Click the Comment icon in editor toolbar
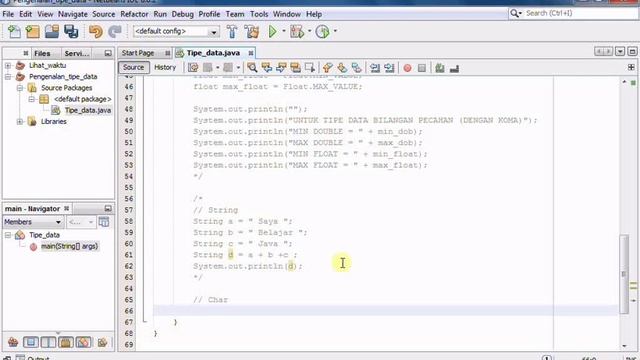 pos(440,68)
